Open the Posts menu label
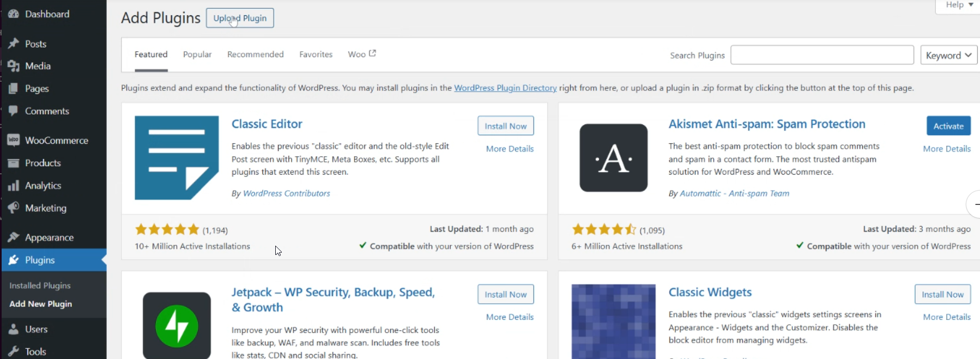Screen dimensions: 980x359 coord(35,44)
